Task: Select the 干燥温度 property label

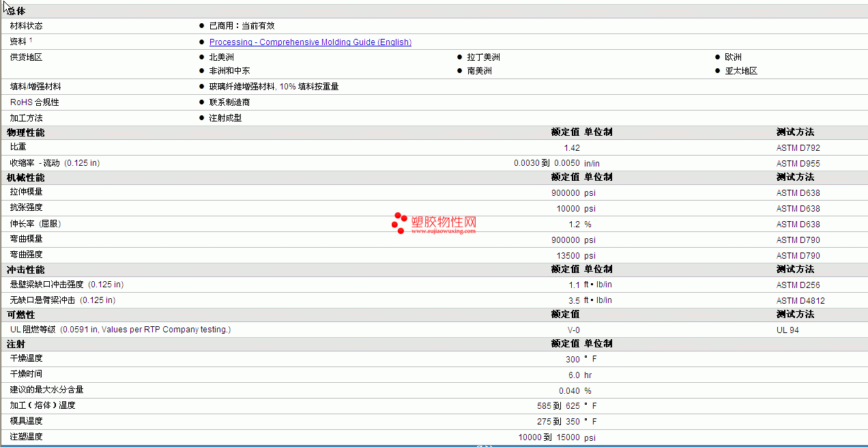Action: coord(27,358)
